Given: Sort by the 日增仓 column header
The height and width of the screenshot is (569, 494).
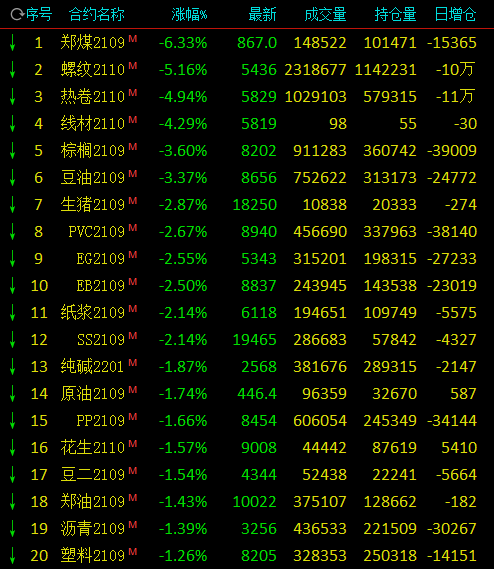Looking at the screenshot, I should click(456, 15).
